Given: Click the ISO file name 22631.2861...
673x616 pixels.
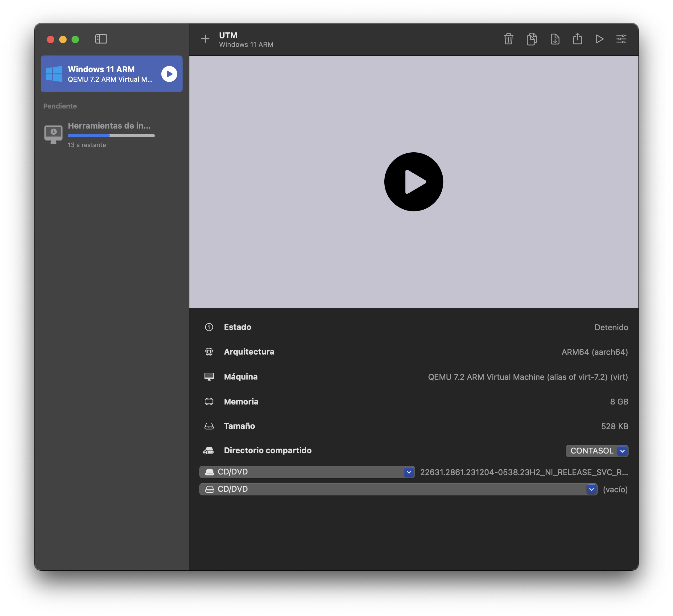Looking at the screenshot, I should pyautogui.click(x=524, y=472).
